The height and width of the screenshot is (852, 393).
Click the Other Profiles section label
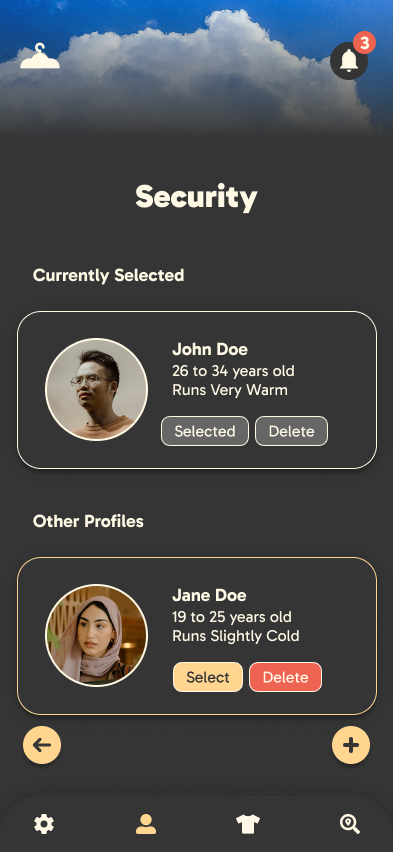(x=88, y=521)
